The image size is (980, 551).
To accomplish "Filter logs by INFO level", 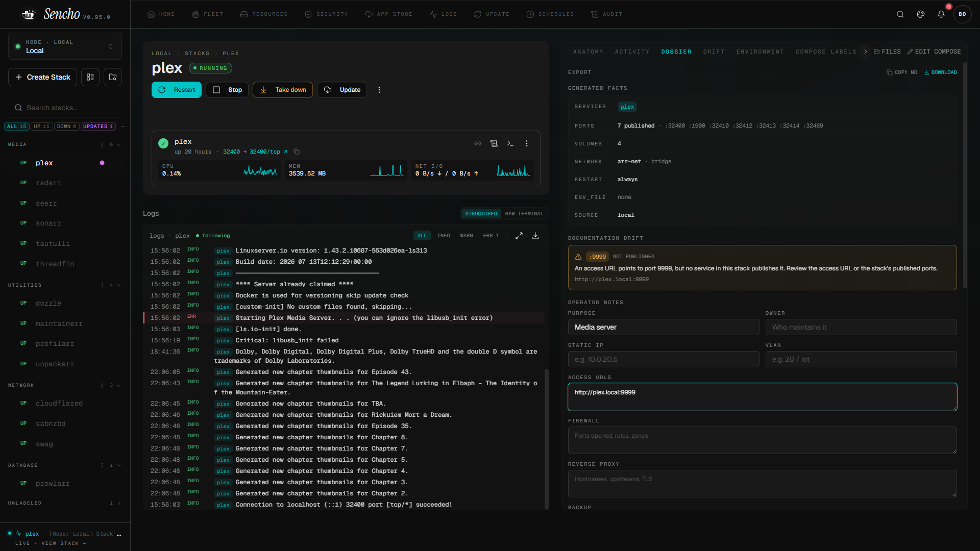I will (x=444, y=236).
